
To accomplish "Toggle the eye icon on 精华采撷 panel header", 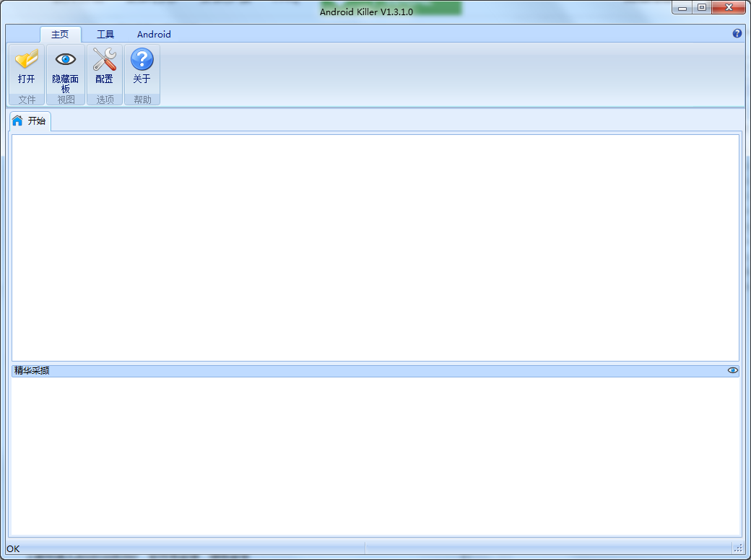I will pyautogui.click(x=733, y=370).
